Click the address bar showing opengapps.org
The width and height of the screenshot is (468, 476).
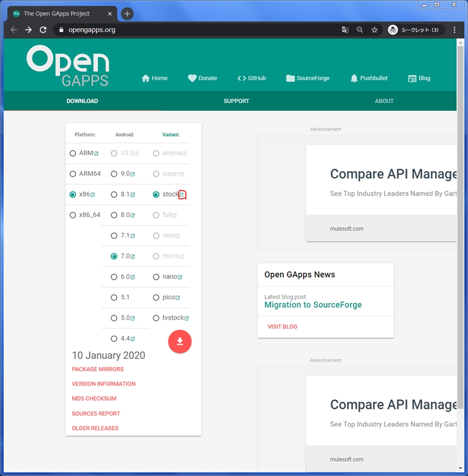[x=194, y=30]
